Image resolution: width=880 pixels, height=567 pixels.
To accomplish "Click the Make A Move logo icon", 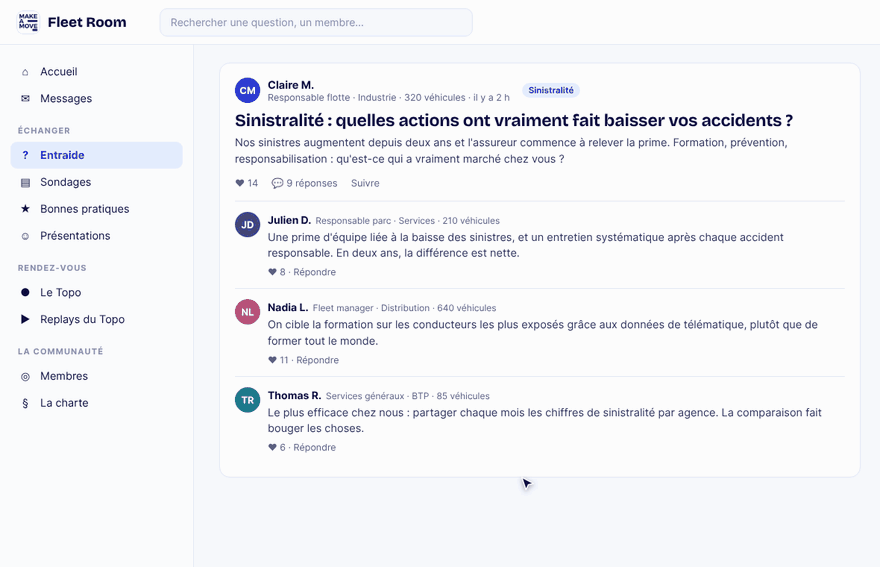I will 28,22.
